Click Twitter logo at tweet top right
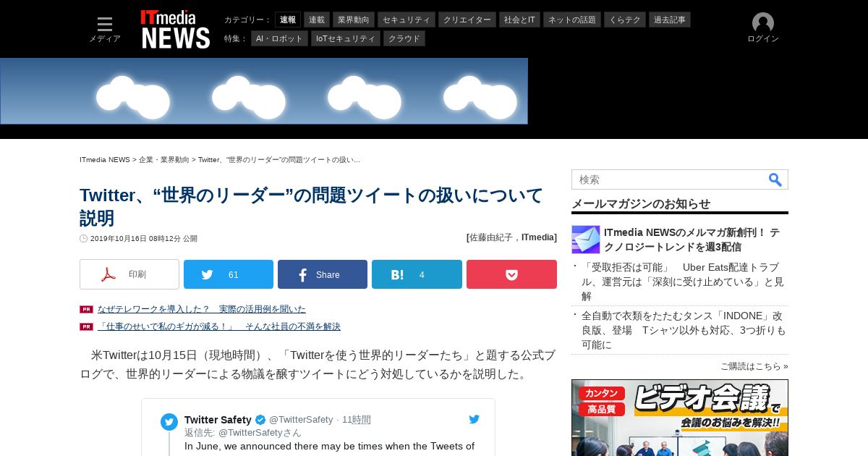Image resolution: width=868 pixels, height=456 pixels. coord(475,419)
